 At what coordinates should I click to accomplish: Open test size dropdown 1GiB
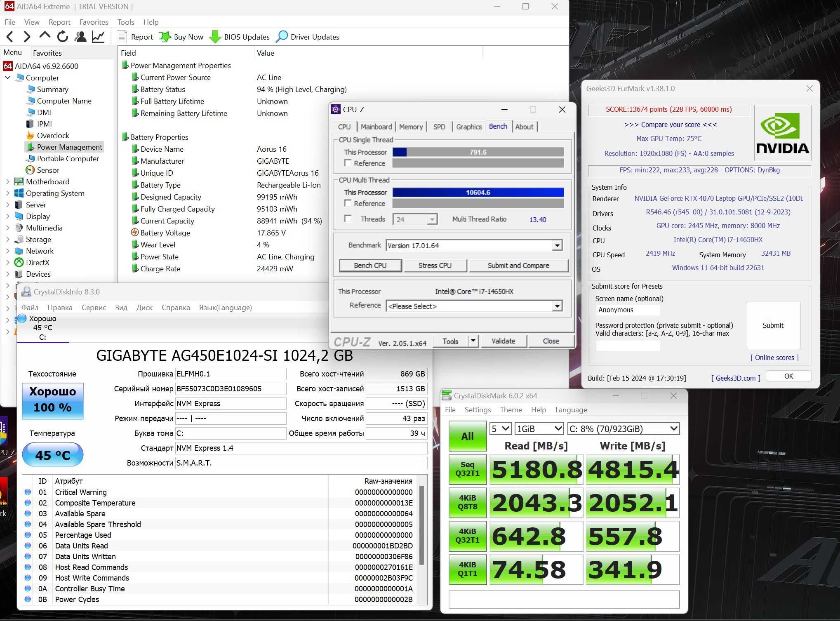point(539,429)
